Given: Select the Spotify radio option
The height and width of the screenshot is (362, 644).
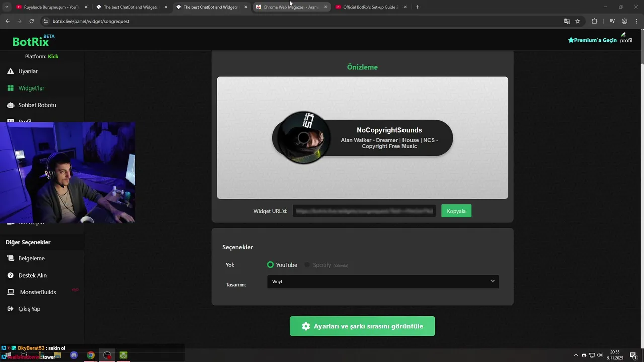Looking at the screenshot, I should click(307, 265).
